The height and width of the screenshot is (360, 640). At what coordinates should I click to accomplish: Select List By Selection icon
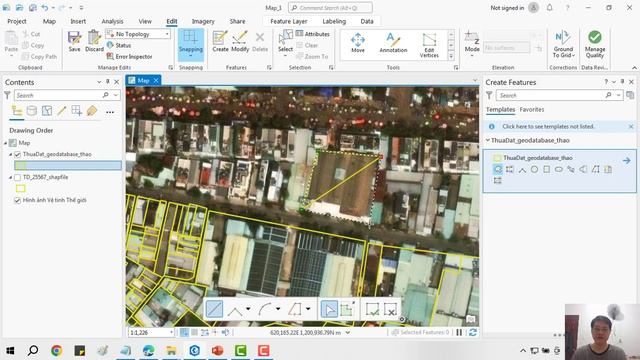(47, 111)
